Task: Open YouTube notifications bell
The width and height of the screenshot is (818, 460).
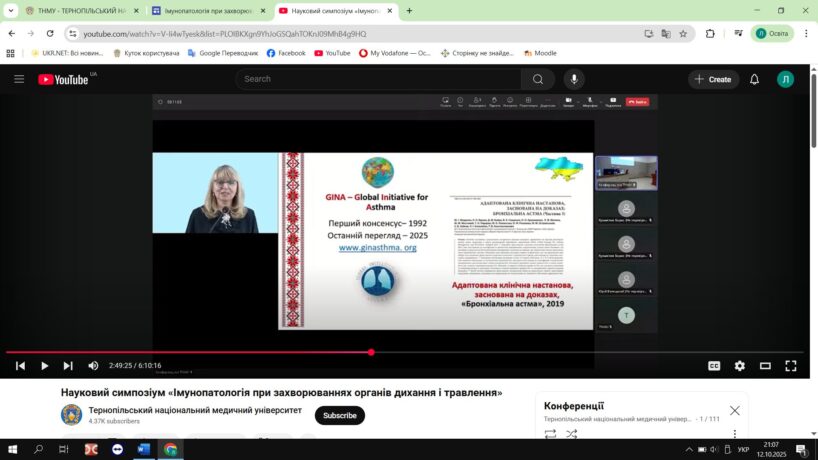Action: click(x=755, y=79)
